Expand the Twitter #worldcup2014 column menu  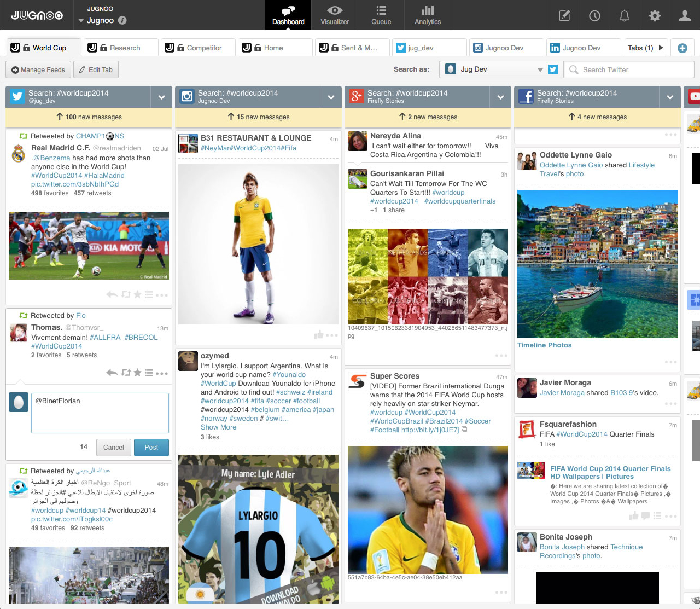point(161,97)
